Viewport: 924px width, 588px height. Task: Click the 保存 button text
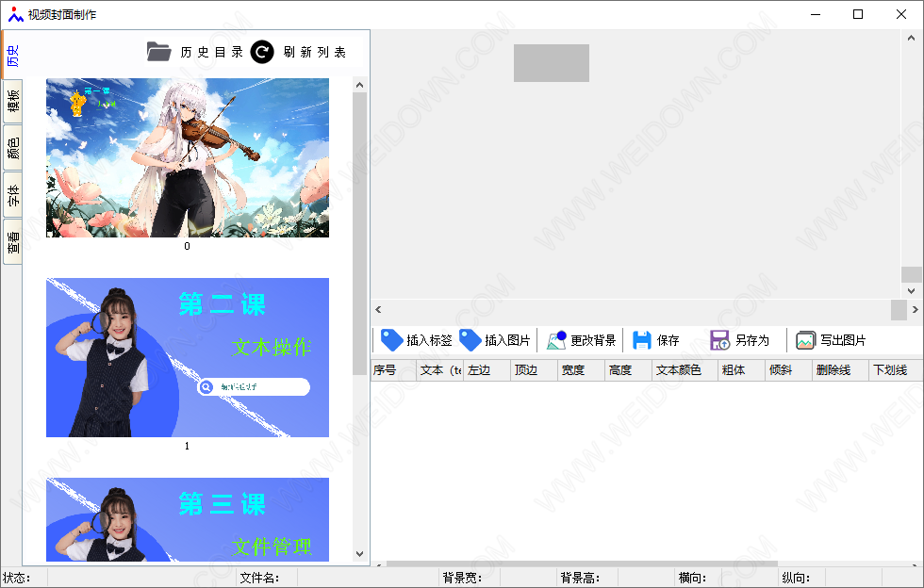pyautogui.click(x=668, y=340)
